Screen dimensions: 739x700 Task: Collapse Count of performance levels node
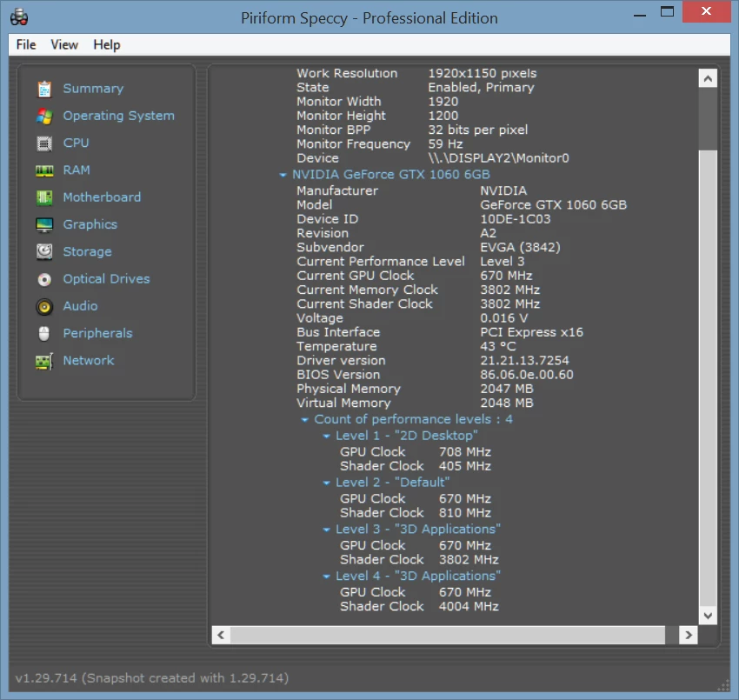tap(304, 419)
